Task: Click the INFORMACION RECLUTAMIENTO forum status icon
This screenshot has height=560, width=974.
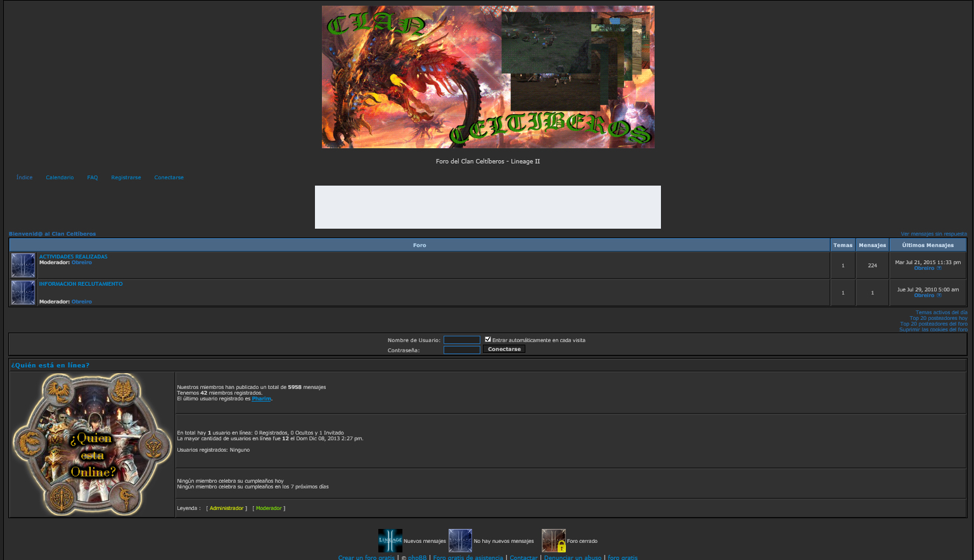Action: [23, 293]
